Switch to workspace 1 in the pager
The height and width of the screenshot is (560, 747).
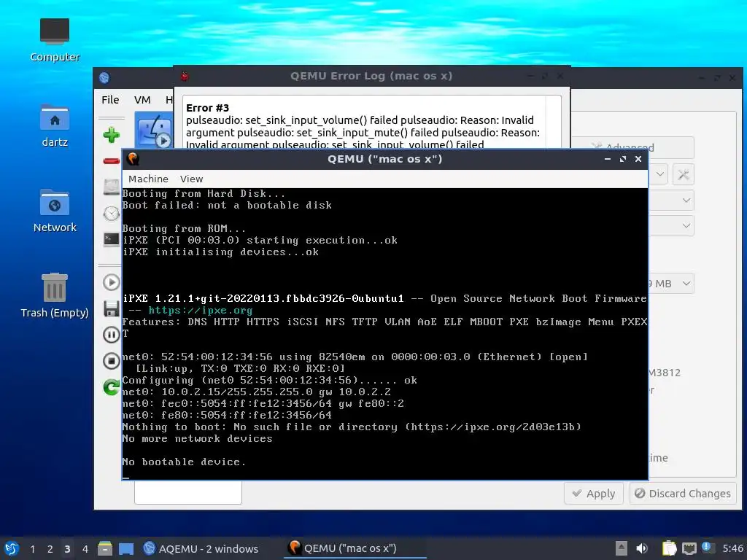point(32,549)
